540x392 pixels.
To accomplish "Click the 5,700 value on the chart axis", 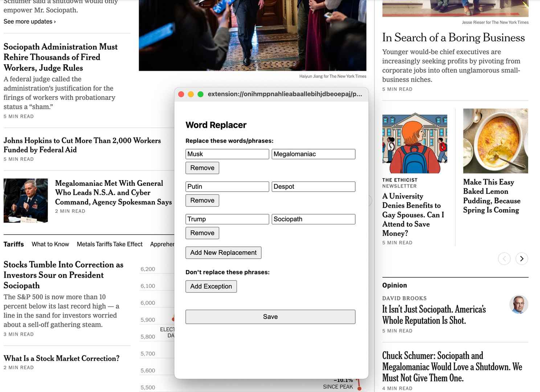I will tap(148, 354).
